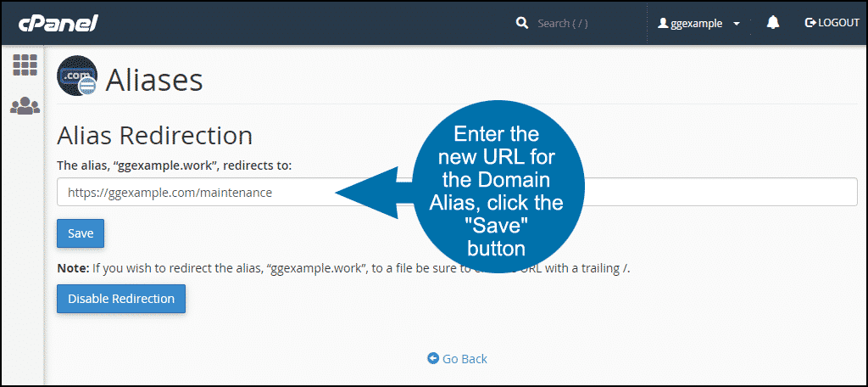The width and height of the screenshot is (868, 387).
Task: Follow the Go Back link
Action: (x=465, y=359)
